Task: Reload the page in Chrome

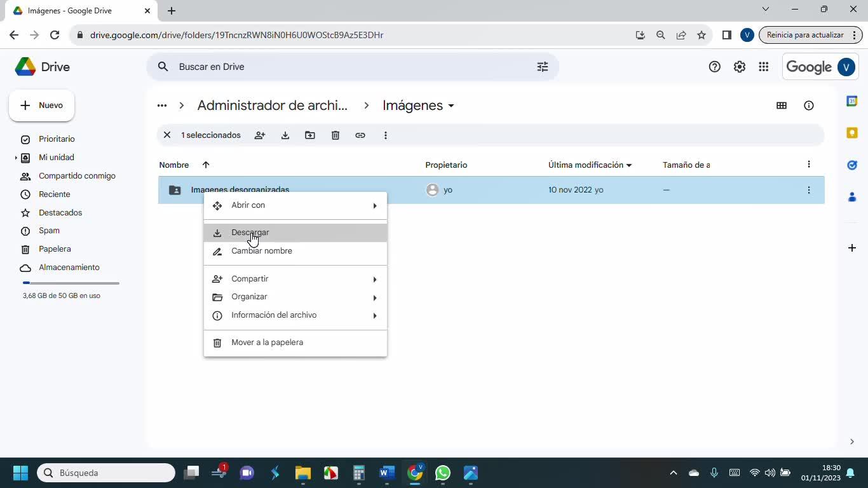Action: [55, 35]
